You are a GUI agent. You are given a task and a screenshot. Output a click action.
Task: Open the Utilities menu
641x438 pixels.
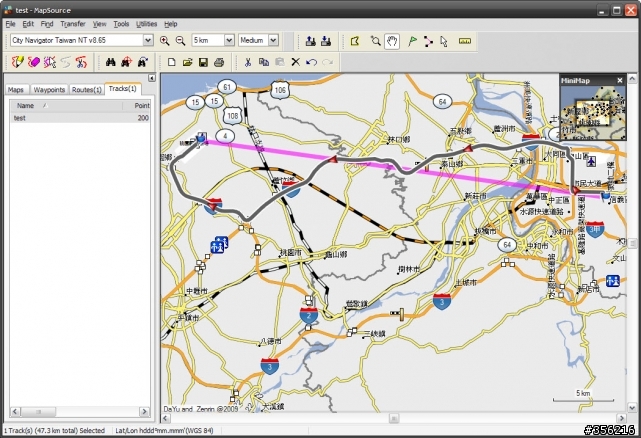[146, 24]
